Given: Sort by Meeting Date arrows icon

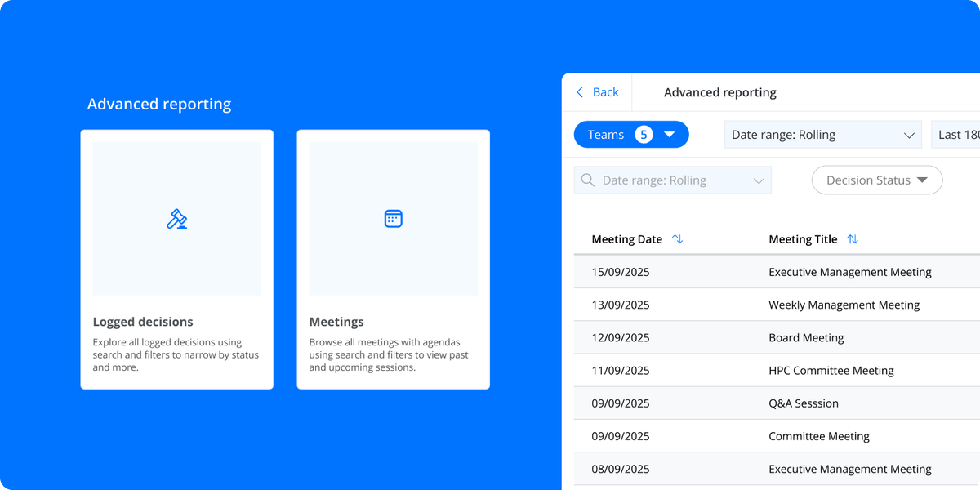Looking at the screenshot, I should pos(677,239).
